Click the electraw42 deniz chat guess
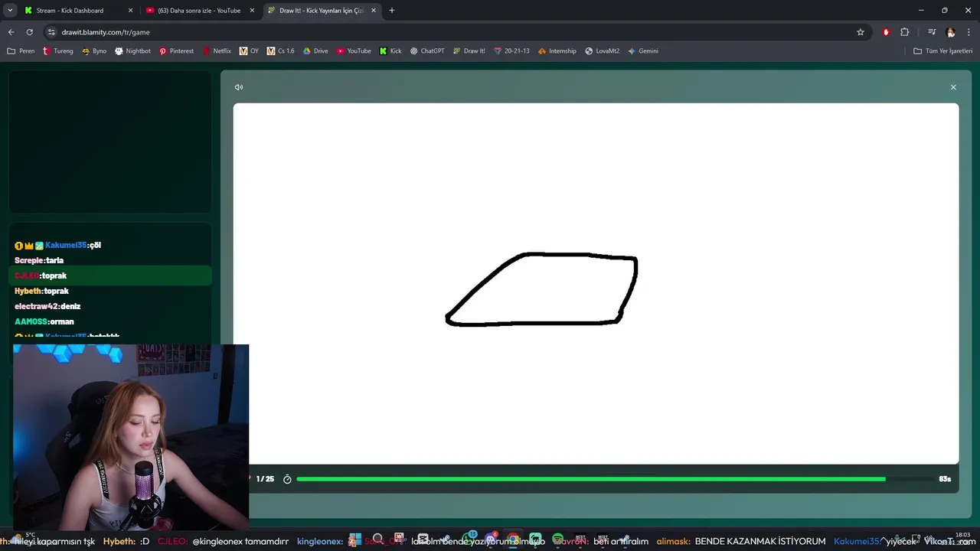980x551 pixels. (47, 307)
